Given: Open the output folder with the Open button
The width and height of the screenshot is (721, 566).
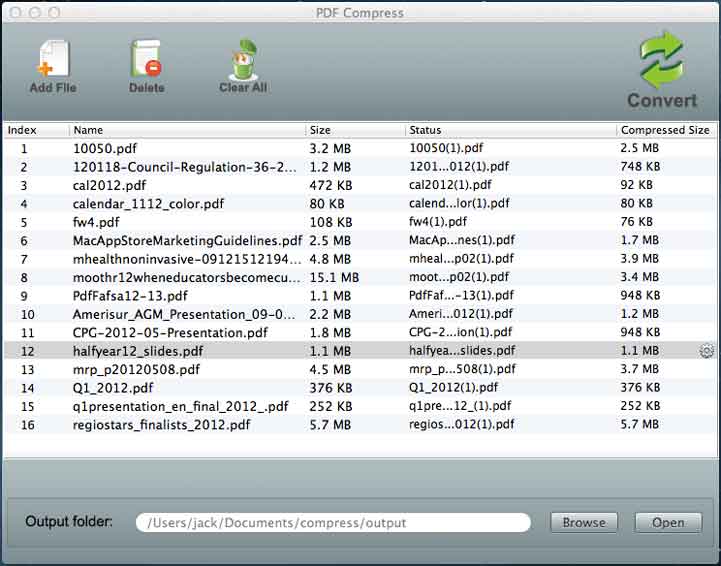Looking at the screenshot, I should [x=668, y=523].
